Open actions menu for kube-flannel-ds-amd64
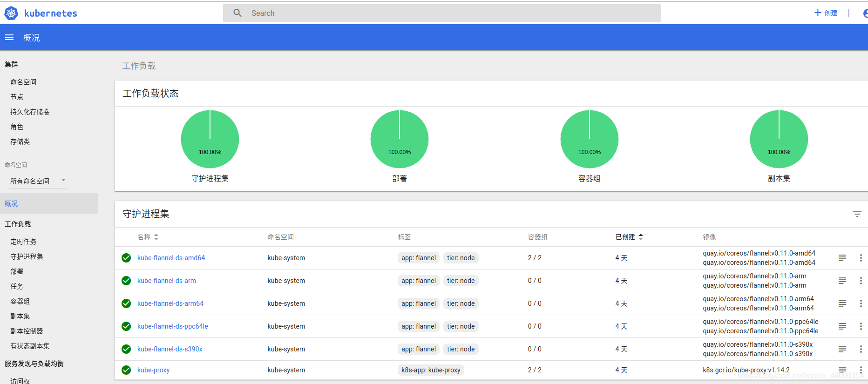 pos(861,258)
